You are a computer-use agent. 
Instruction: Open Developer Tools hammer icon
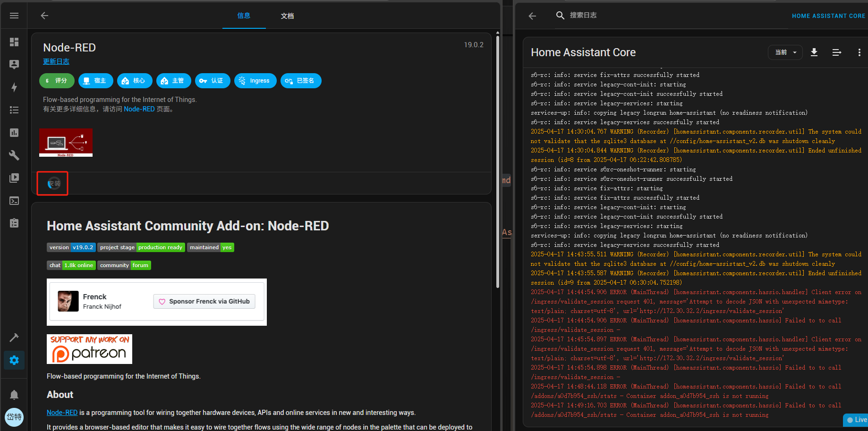click(x=14, y=338)
